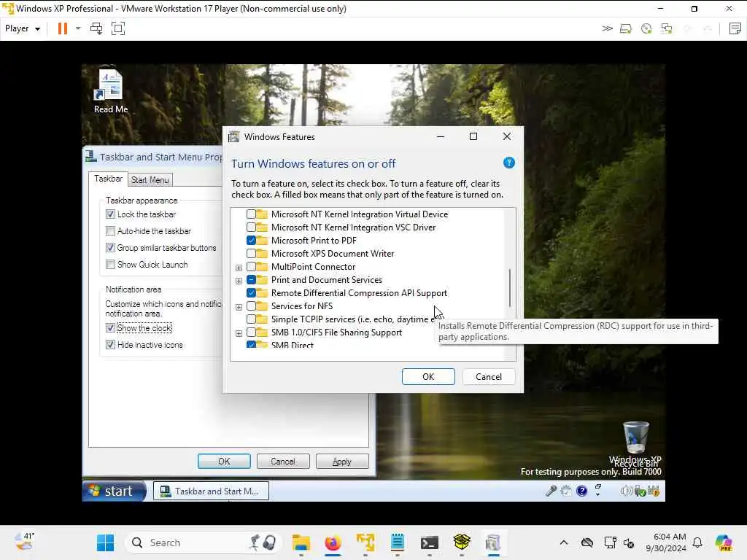747x560 pixels.
Task: Open the notification bell on host taskbar
Action: [x=697, y=542]
